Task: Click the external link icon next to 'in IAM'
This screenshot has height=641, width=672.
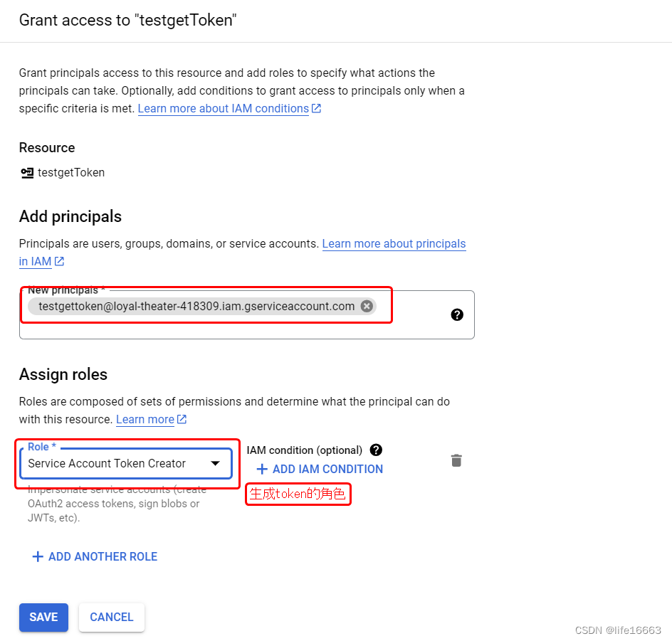Action: tap(59, 261)
